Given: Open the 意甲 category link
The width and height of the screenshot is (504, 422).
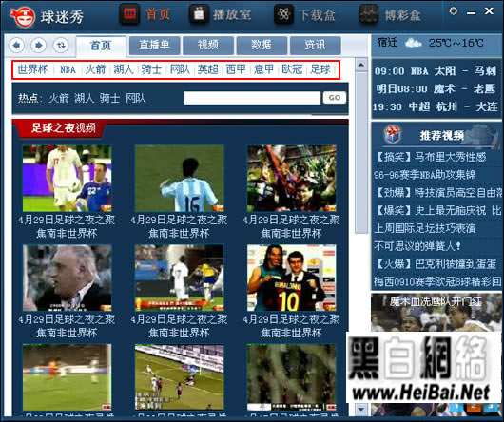Looking at the screenshot, I should click(x=264, y=69).
